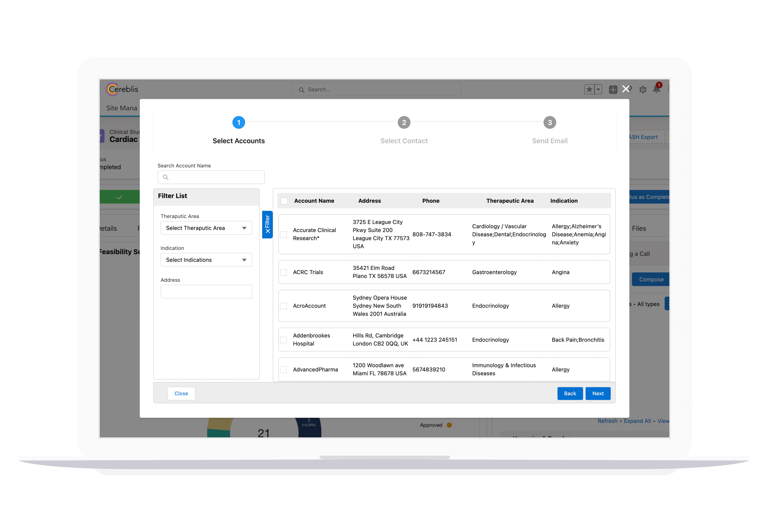Open the favorites list dropdown arrow

pyautogui.click(x=598, y=89)
